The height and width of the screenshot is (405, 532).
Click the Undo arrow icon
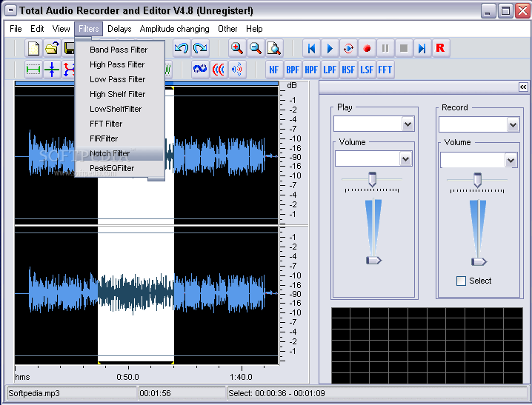click(182, 48)
